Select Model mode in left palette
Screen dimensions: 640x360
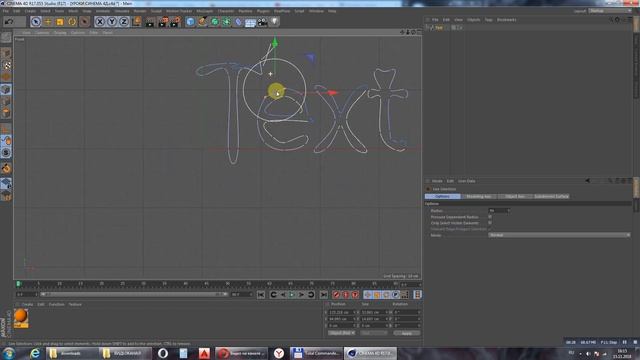[x=6, y=53]
